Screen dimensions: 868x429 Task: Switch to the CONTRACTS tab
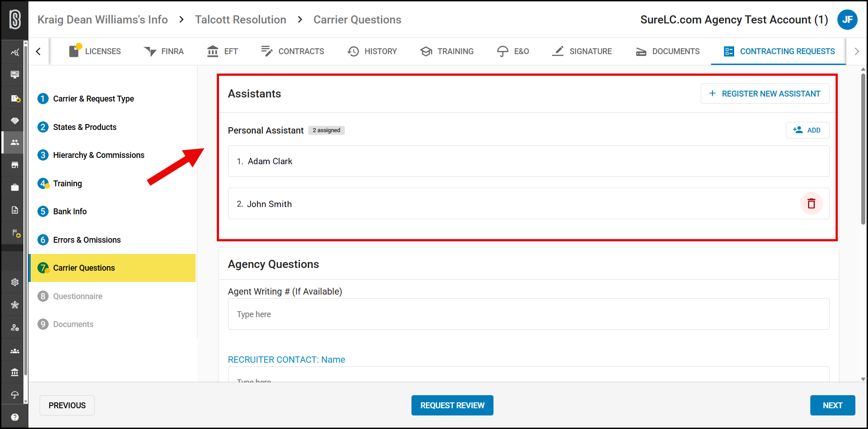292,51
